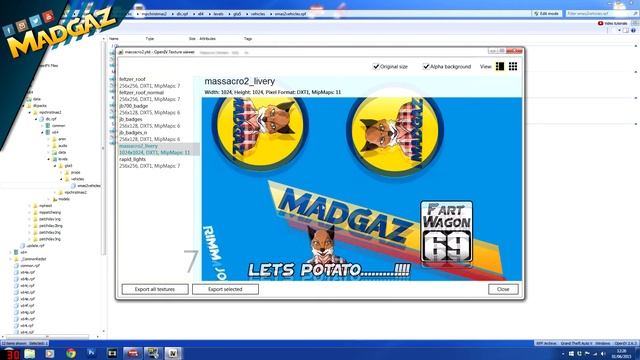Select _CommonRedist folder in tree
Image resolution: width=640 pixels, height=360 pixels.
[33, 259]
